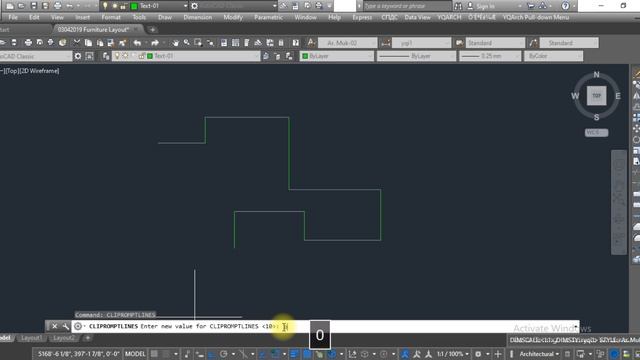
Task: Open the 1:1 / 100% annotation scale dropdown
Action: point(453,354)
